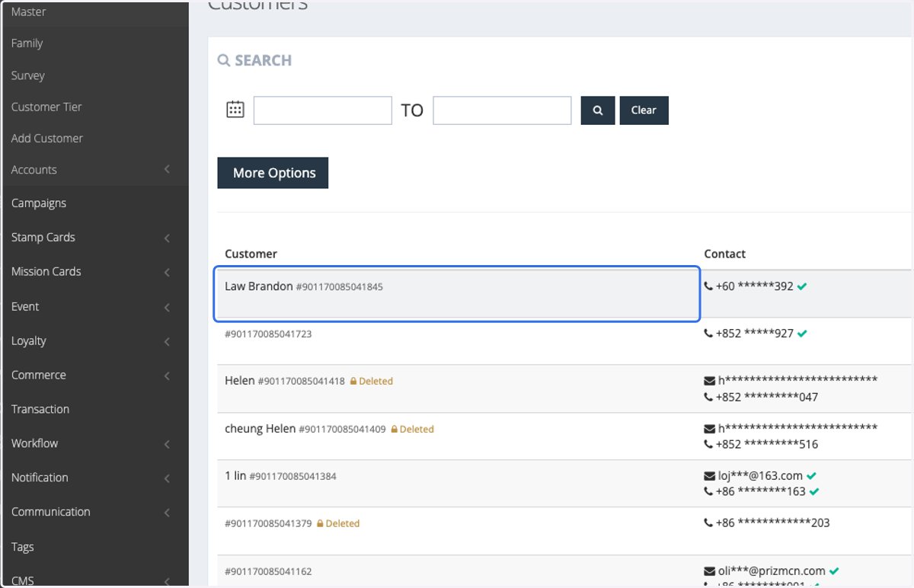Click verified checkmark next to +60 ******392

coord(802,286)
